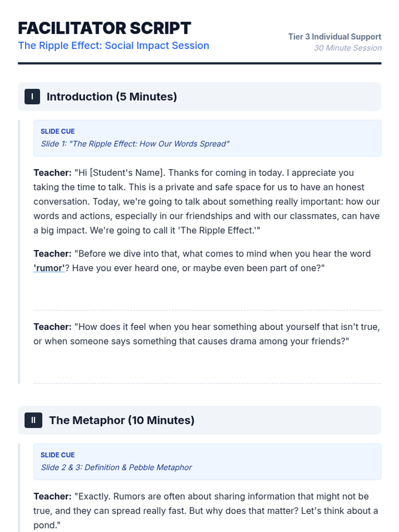Select The Metaphor (10 Minutes) section header
Viewport: 399px width, 532px height.
(122, 420)
